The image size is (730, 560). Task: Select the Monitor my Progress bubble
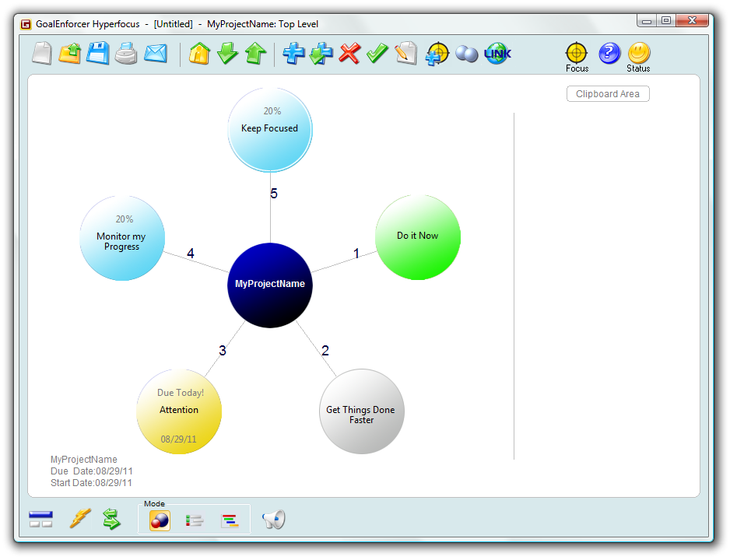(122, 238)
